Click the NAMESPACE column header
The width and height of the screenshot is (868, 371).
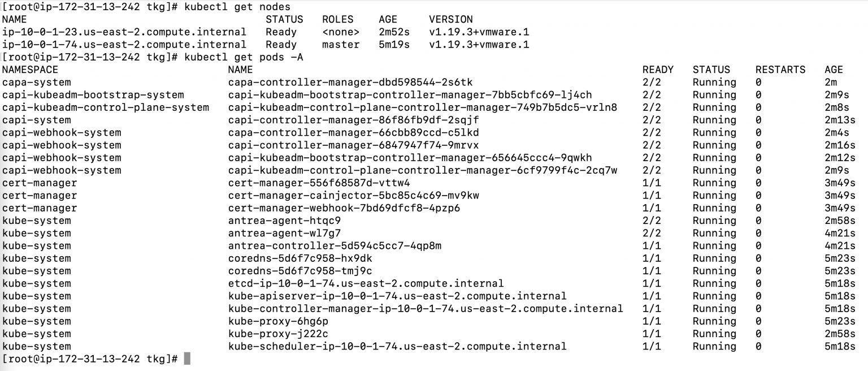(30, 70)
